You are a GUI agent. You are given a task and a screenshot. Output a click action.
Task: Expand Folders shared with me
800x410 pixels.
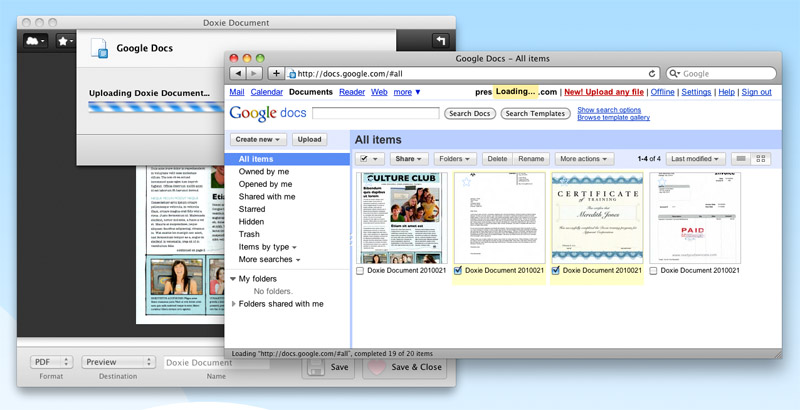point(234,304)
